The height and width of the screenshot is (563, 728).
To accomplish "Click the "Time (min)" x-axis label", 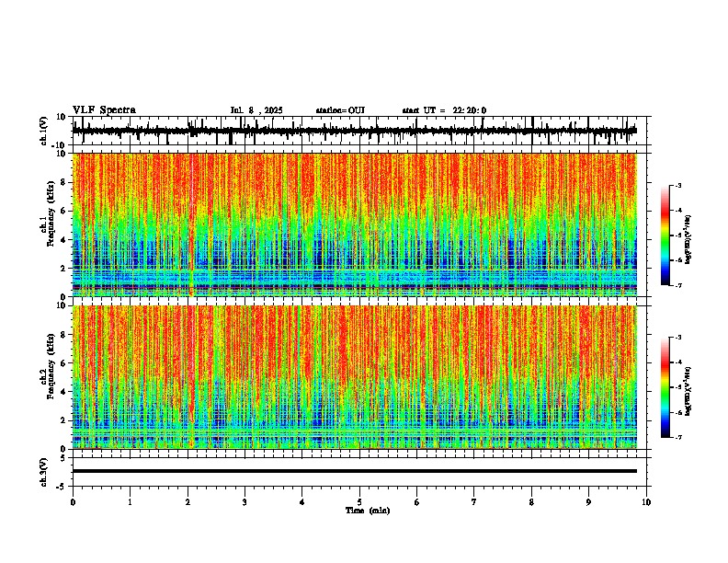I will point(368,511).
